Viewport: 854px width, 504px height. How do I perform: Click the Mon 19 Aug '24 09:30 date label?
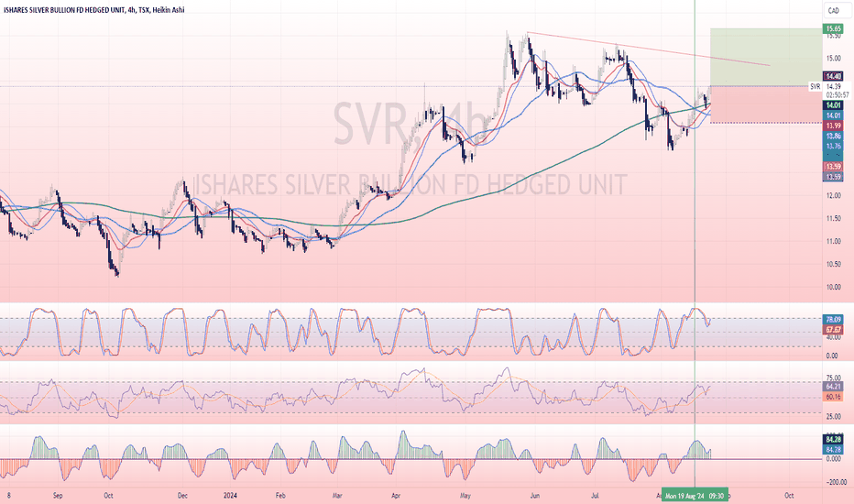point(695,496)
